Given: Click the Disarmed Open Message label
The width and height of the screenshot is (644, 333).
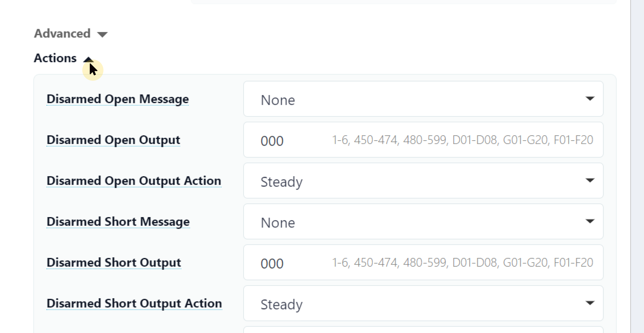Looking at the screenshot, I should click(117, 99).
